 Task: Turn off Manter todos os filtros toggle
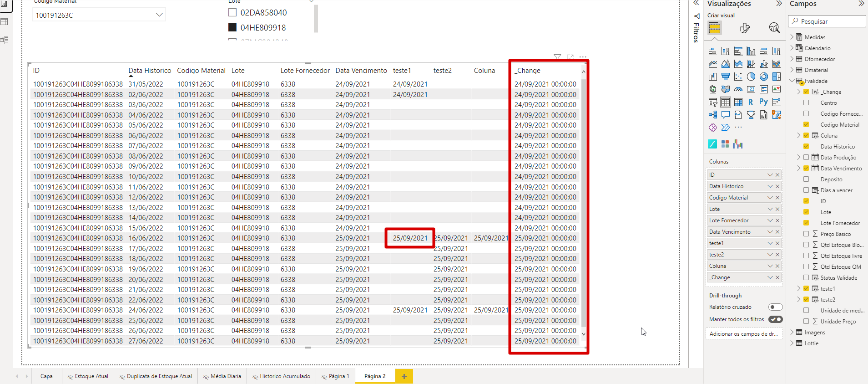pos(776,319)
